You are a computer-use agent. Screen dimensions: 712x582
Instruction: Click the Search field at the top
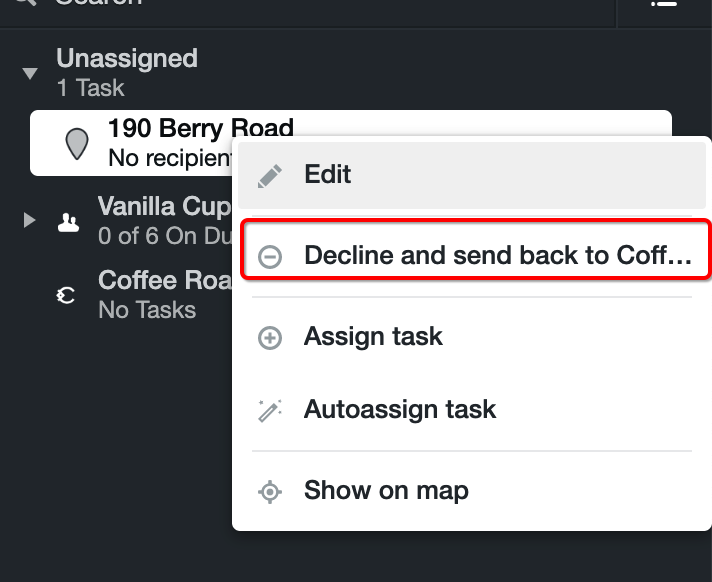308,7
